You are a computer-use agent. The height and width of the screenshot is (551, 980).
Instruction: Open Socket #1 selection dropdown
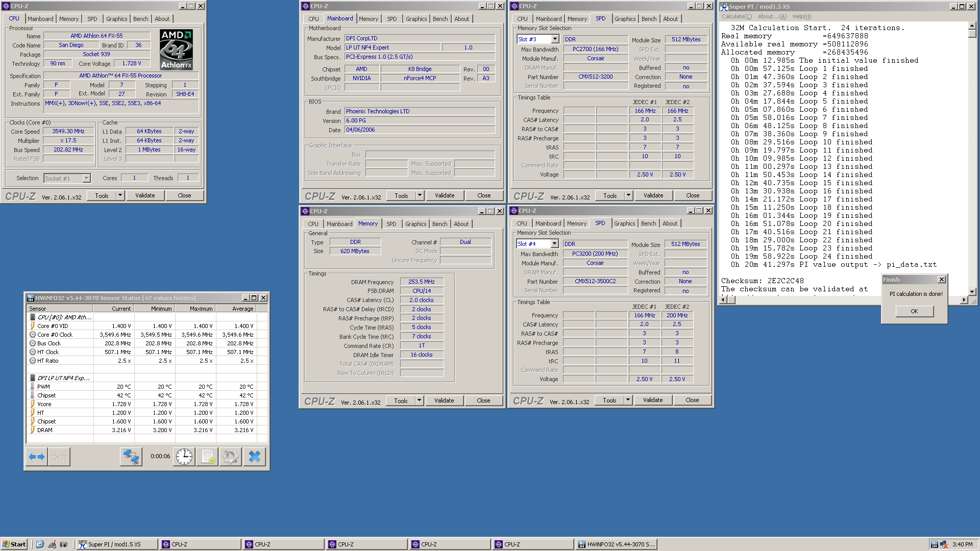point(86,178)
